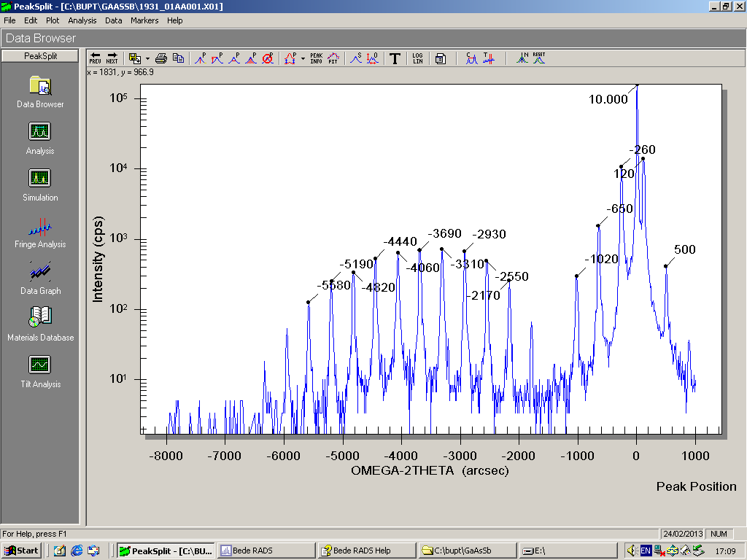Click the RESET peaks toolbar icon
Viewport: 747px width, 560px height.
coord(539,58)
